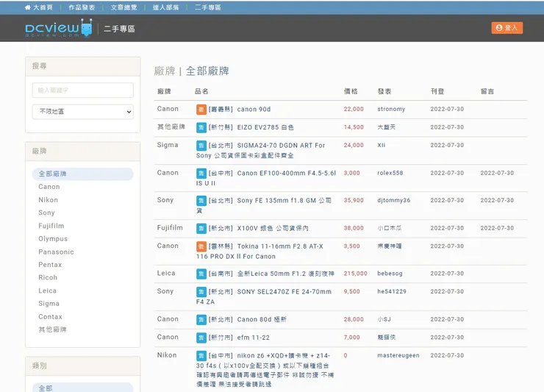Filter by Canon in brand sidebar
The width and height of the screenshot is (544, 392).
pyautogui.click(x=49, y=187)
